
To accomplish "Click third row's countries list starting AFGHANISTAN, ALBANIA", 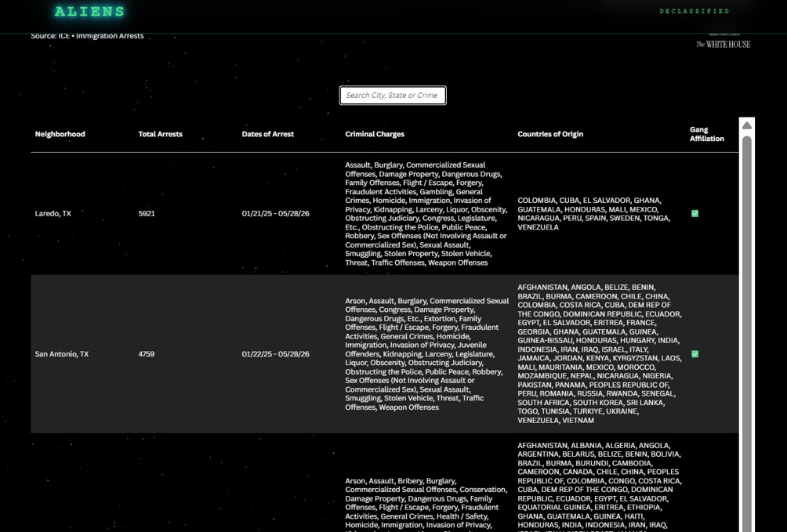I will 600,487.
